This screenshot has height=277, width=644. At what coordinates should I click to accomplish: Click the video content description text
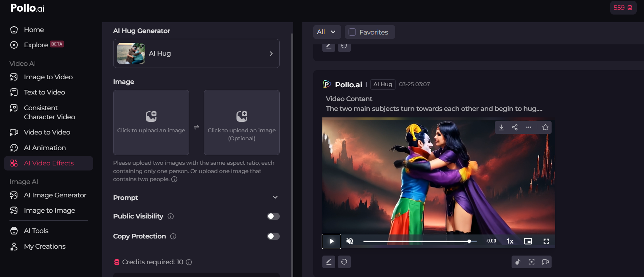pos(434,109)
